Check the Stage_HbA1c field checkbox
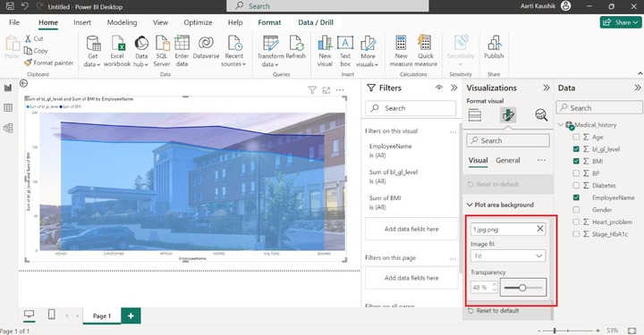The width and height of the screenshot is (644, 335). pyautogui.click(x=576, y=234)
